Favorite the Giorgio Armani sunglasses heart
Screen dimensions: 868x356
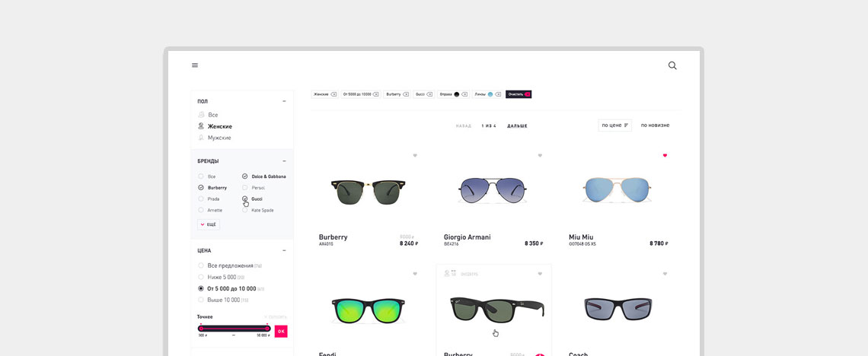pos(540,155)
